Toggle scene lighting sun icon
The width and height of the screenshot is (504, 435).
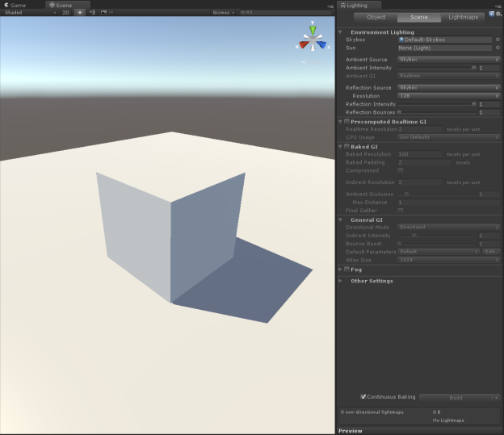coord(80,13)
